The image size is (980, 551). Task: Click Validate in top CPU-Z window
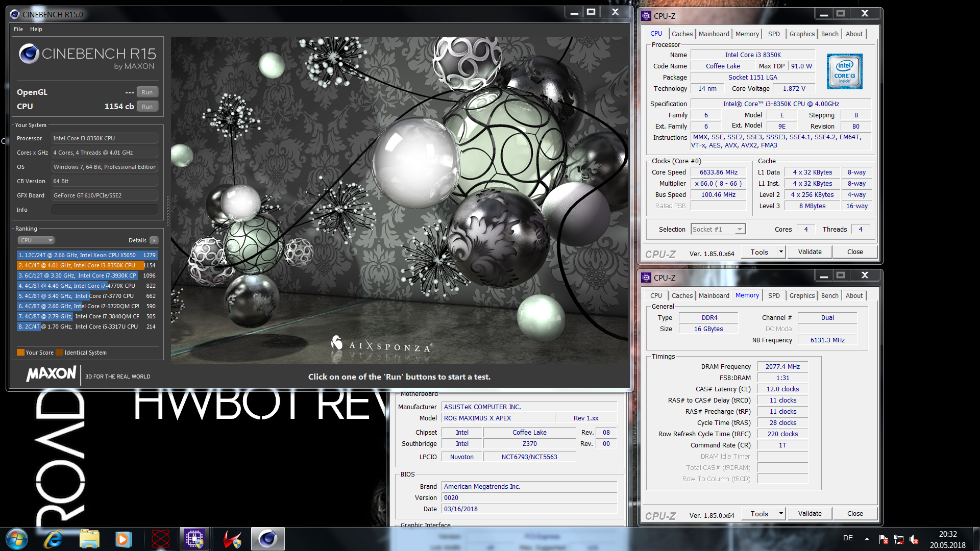pyautogui.click(x=810, y=252)
